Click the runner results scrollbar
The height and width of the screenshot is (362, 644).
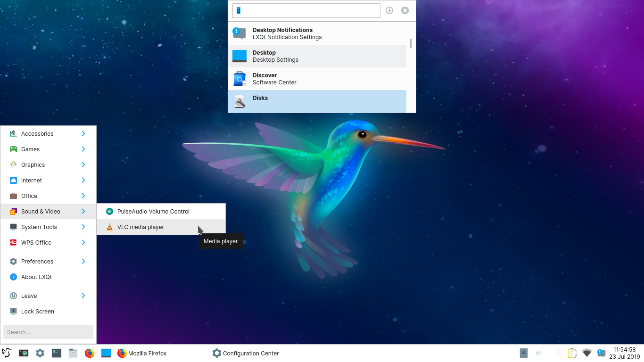coord(411,43)
